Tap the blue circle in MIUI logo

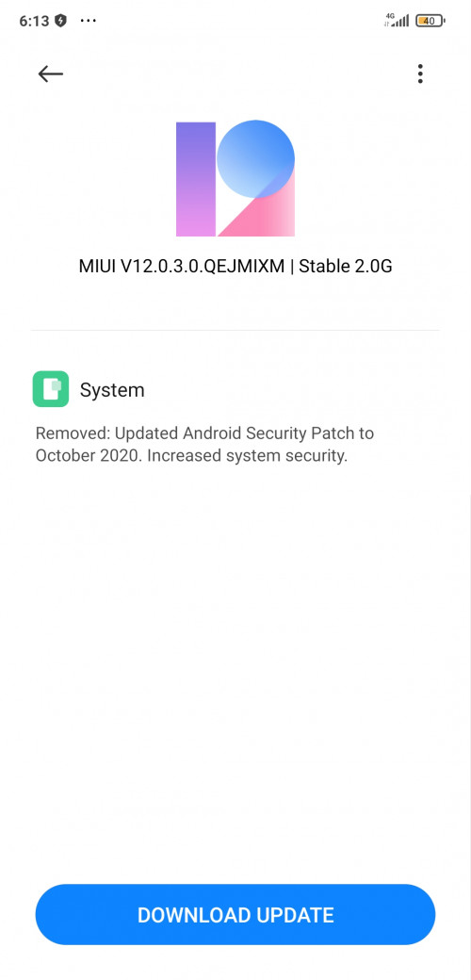pyautogui.click(x=255, y=158)
